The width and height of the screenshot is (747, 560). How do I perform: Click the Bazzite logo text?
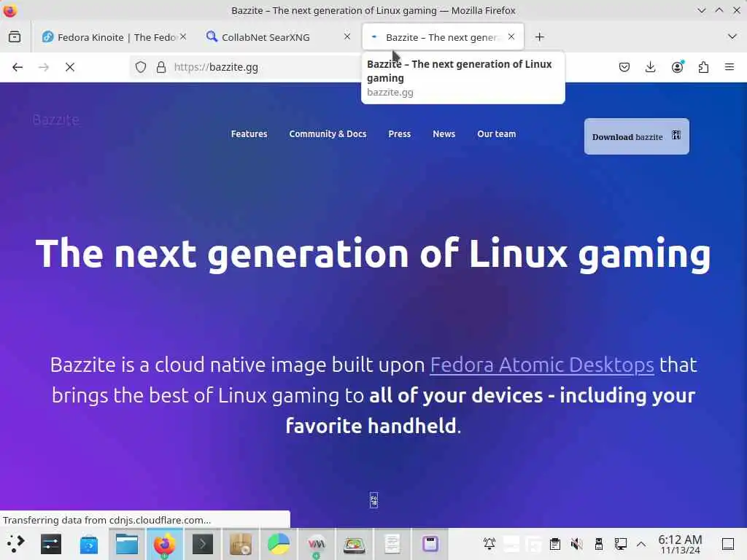click(x=56, y=120)
